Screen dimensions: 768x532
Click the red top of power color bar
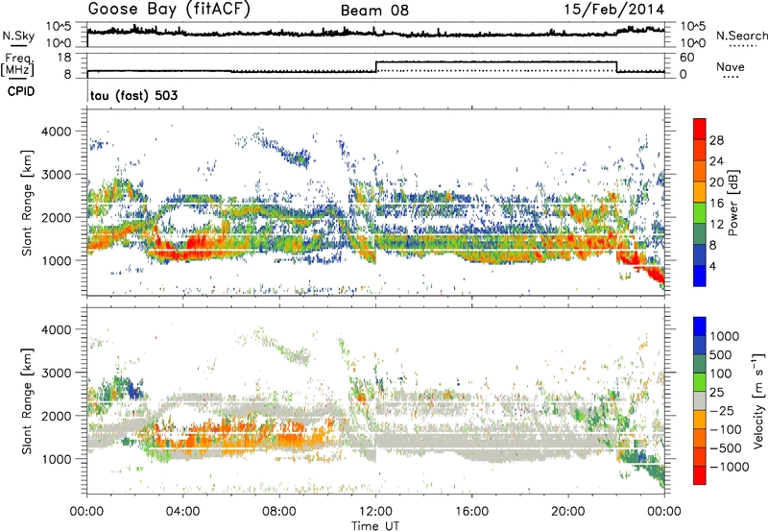(x=700, y=129)
